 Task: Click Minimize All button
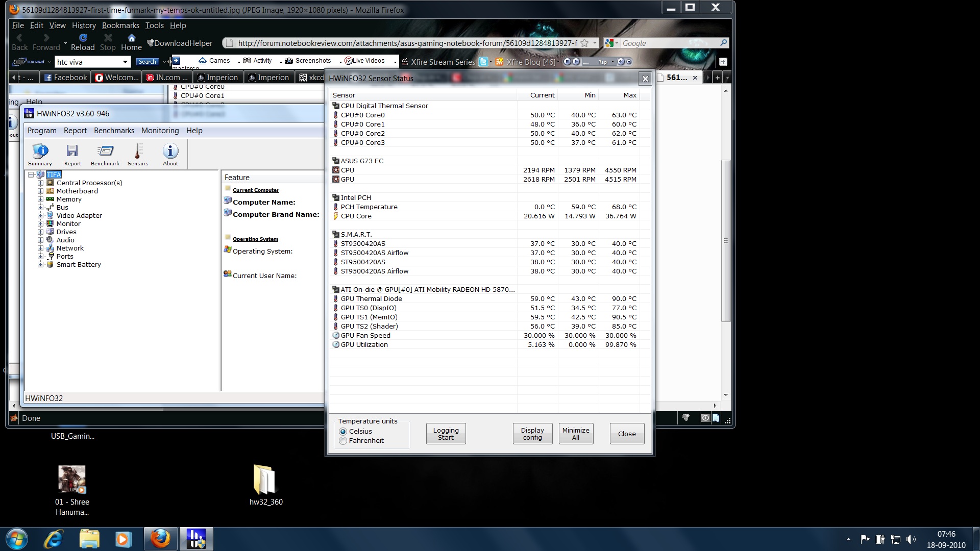pyautogui.click(x=576, y=434)
